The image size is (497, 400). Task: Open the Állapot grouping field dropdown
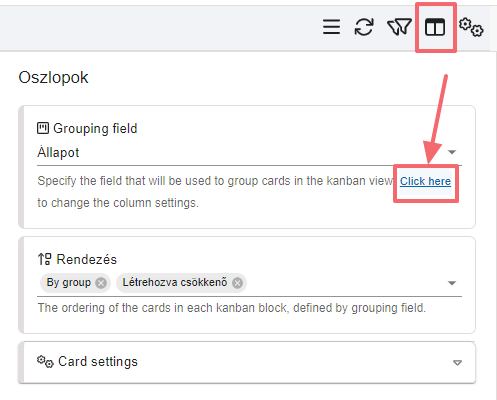452,152
